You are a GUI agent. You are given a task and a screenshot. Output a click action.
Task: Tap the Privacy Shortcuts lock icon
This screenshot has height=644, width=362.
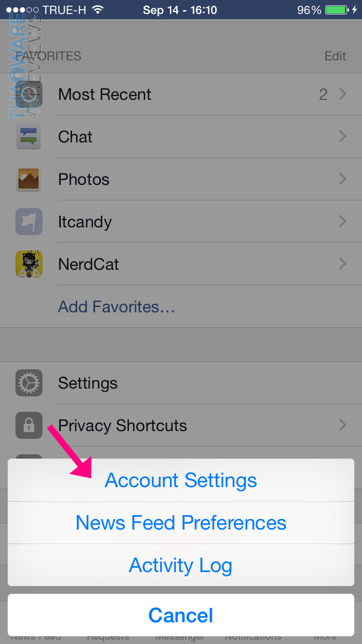[29, 425]
